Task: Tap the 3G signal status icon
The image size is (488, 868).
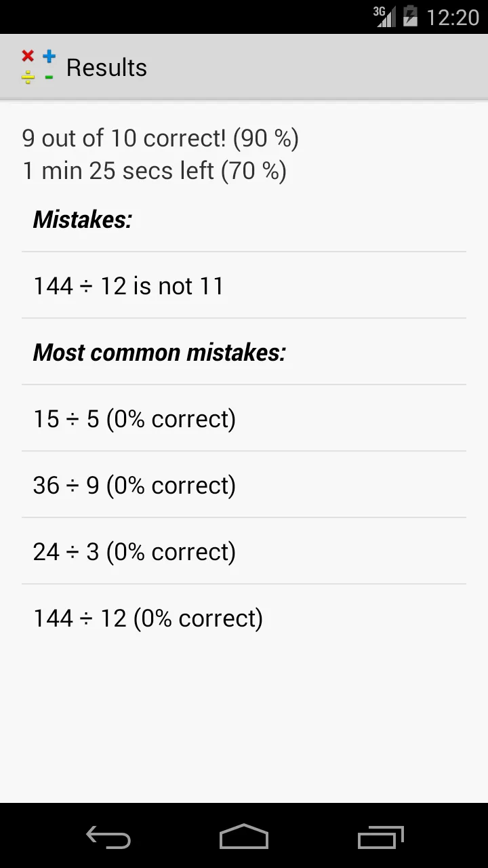Action: click(x=384, y=16)
